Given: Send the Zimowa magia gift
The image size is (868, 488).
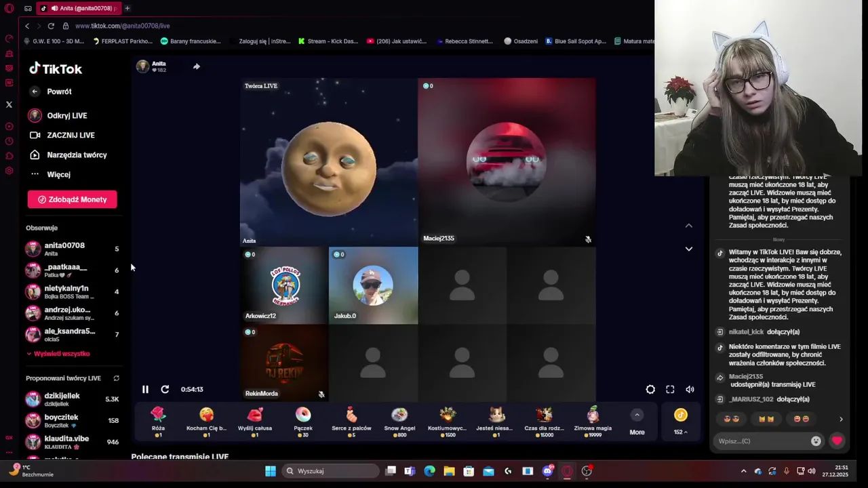Looking at the screenshot, I should (593, 421).
